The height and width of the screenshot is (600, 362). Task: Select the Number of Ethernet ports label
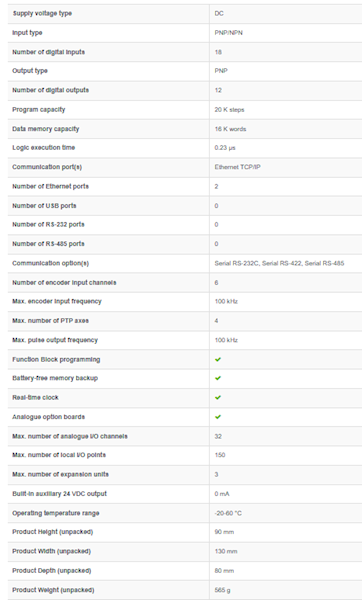(51, 186)
